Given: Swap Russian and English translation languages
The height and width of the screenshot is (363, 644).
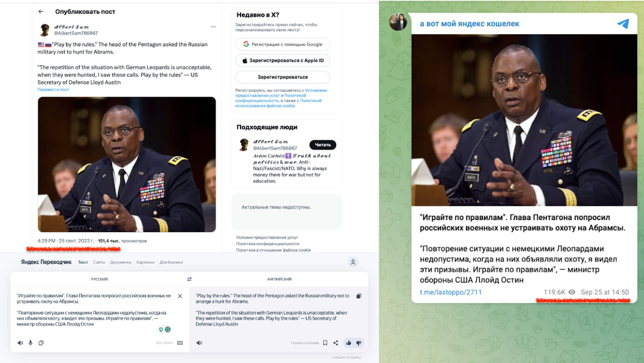Looking at the screenshot, I should click(189, 279).
